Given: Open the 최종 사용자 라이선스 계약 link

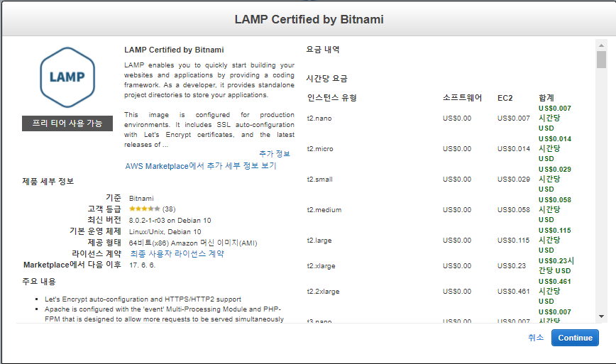Looking at the screenshot, I should tap(177, 253).
